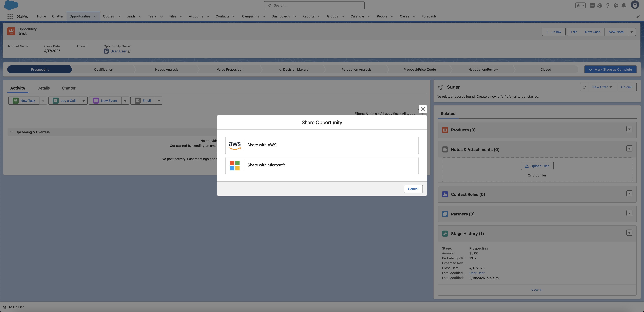Open the Products related list dropdown
The height and width of the screenshot is (312, 644).
coord(629,129)
